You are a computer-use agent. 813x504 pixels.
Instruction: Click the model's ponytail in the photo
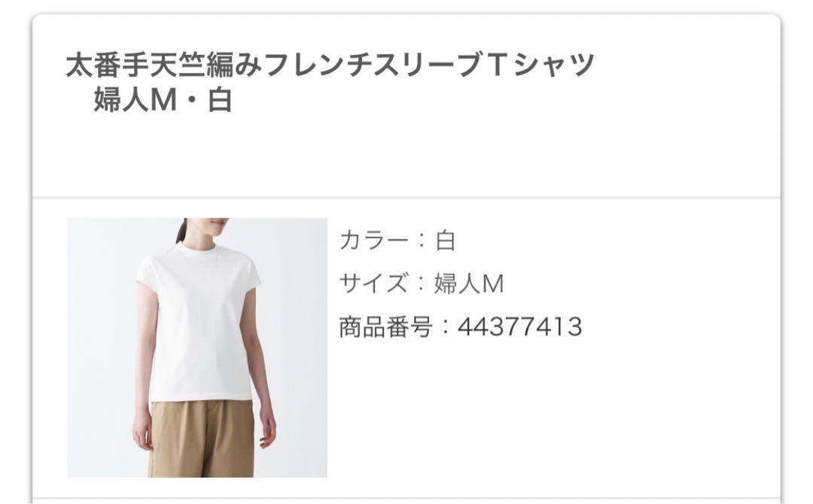[181, 230]
